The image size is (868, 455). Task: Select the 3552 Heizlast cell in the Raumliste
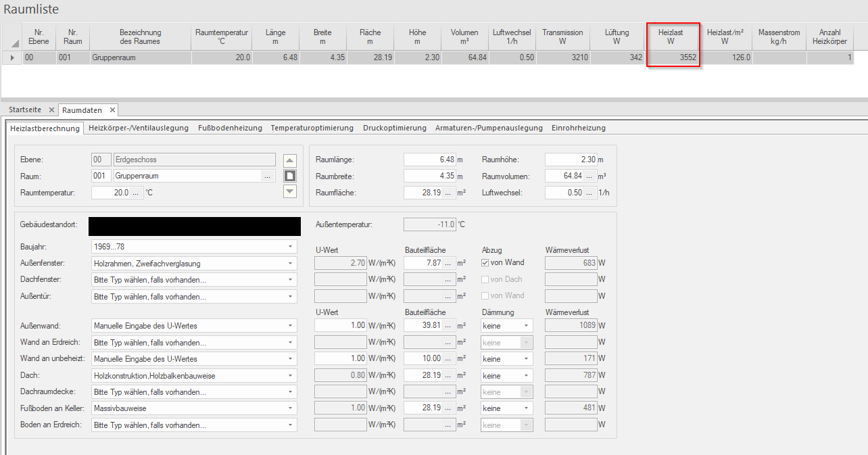(671, 58)
